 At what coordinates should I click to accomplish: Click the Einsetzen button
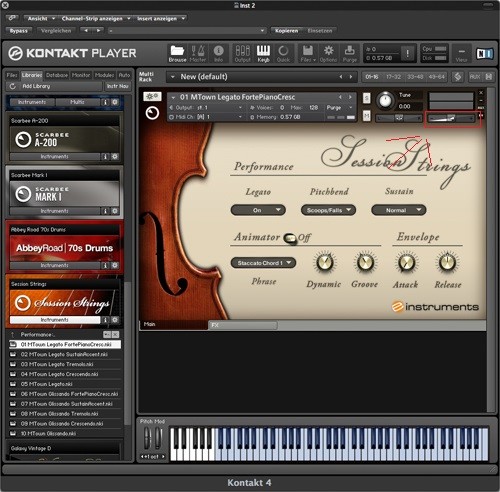[320, 31]
